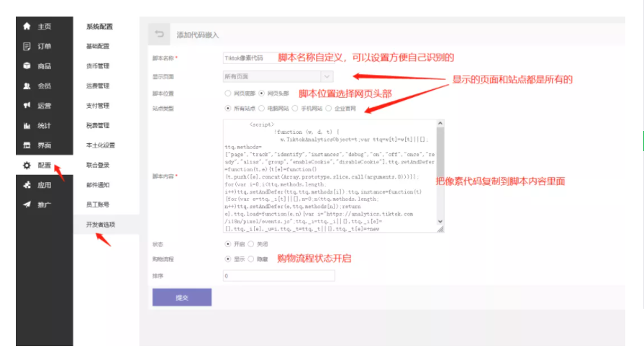Open 界面 in the main sidebar
644x362 pixels.
click(45, 145)
